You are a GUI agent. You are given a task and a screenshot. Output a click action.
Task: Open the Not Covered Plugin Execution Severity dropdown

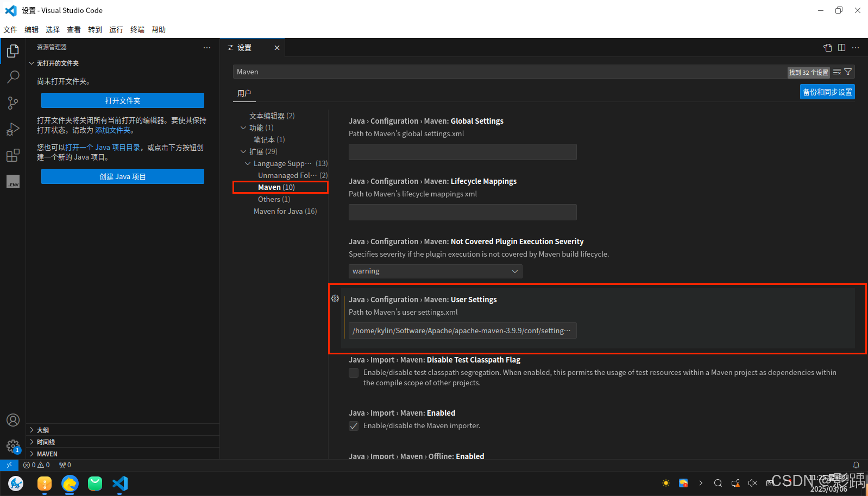pos(435,271)
